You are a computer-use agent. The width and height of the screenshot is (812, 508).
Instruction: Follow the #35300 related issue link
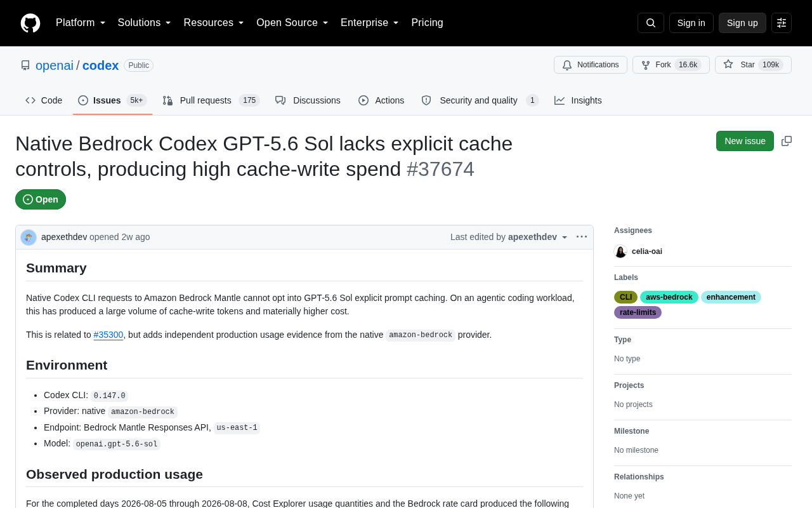108,335
